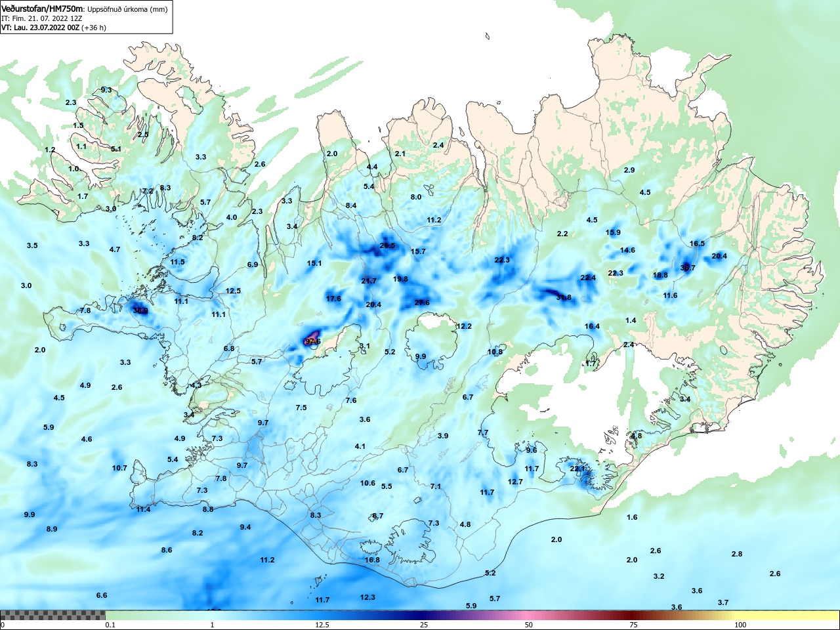Click the value 4.1 on the map
The image size is (840, 630).
coord(360,446)
